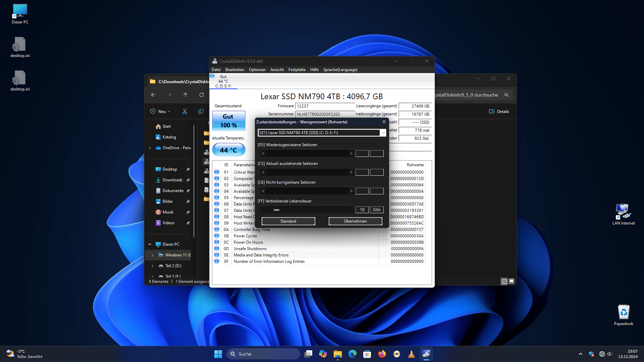
Task: Open the disk selection dropdown in dialog
Action: 383,133
